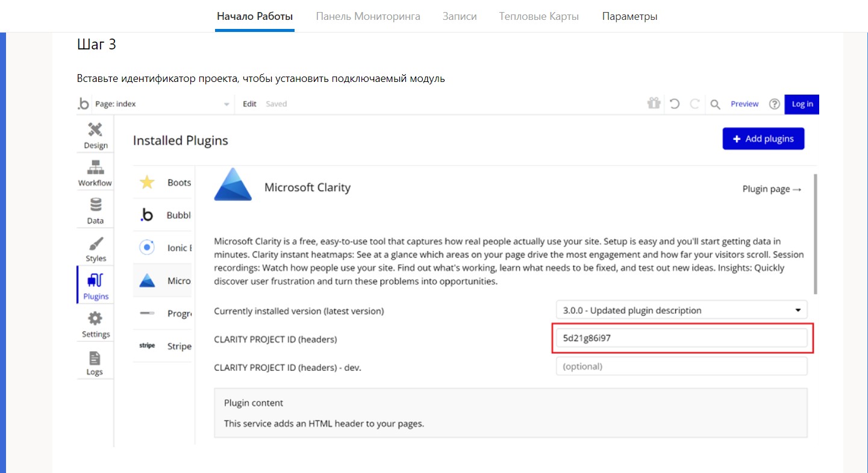Switch to the Тепловые Карты tab
This screenshot has height=473, width=868.
[x=539, y=16]
